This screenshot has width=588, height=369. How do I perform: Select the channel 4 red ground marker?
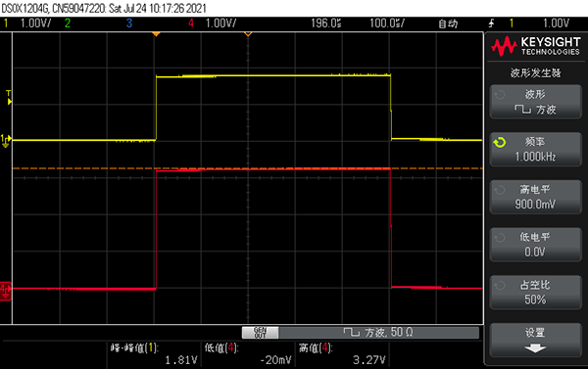click(6, 291)
